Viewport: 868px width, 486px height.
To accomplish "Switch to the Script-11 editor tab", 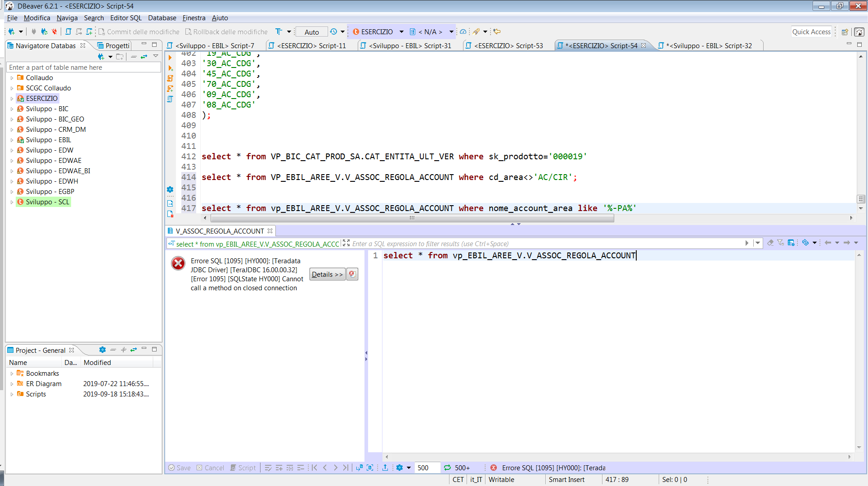I will [310, 45].
